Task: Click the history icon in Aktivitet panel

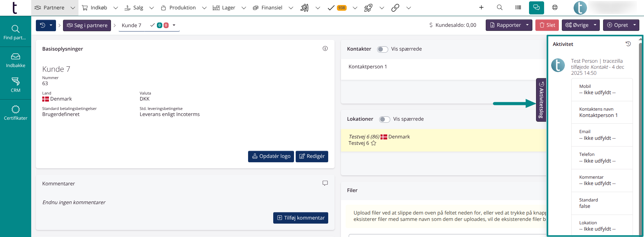Action: 628,44
